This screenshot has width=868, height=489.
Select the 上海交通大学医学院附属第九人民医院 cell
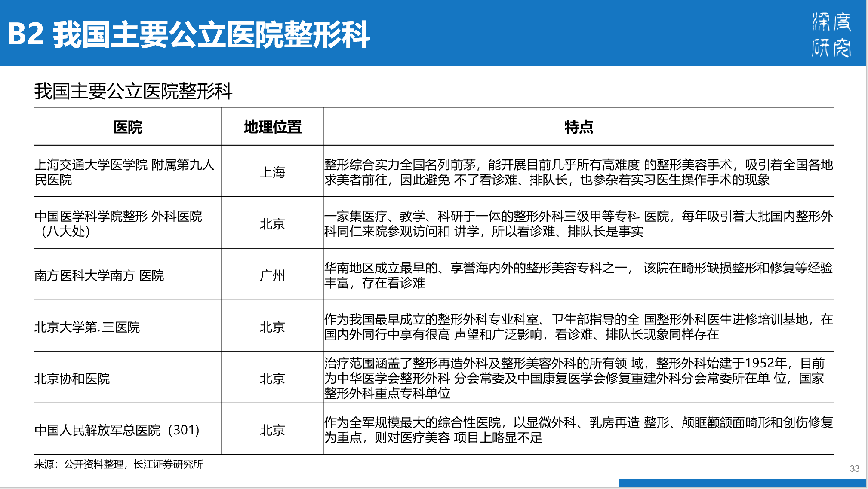click(124, 172)
